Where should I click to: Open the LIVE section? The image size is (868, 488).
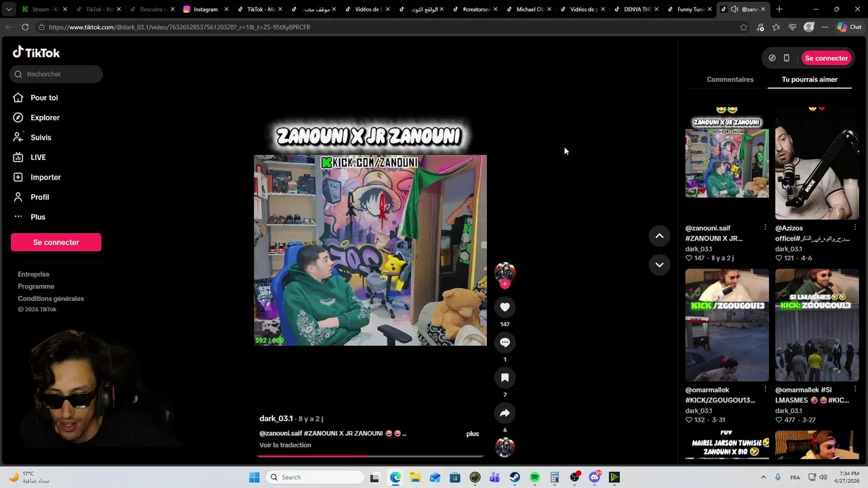(x=38, y=157)
